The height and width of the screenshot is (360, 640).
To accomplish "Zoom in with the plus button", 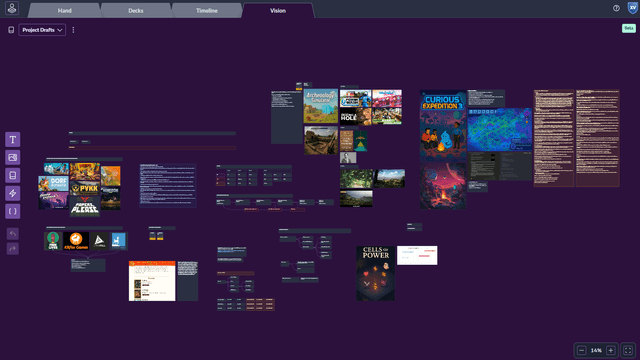I will pos(611,350).
